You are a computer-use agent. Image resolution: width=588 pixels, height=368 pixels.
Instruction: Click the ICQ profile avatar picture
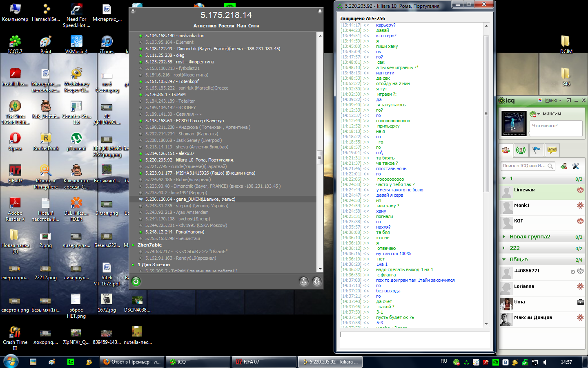[514, 123]
